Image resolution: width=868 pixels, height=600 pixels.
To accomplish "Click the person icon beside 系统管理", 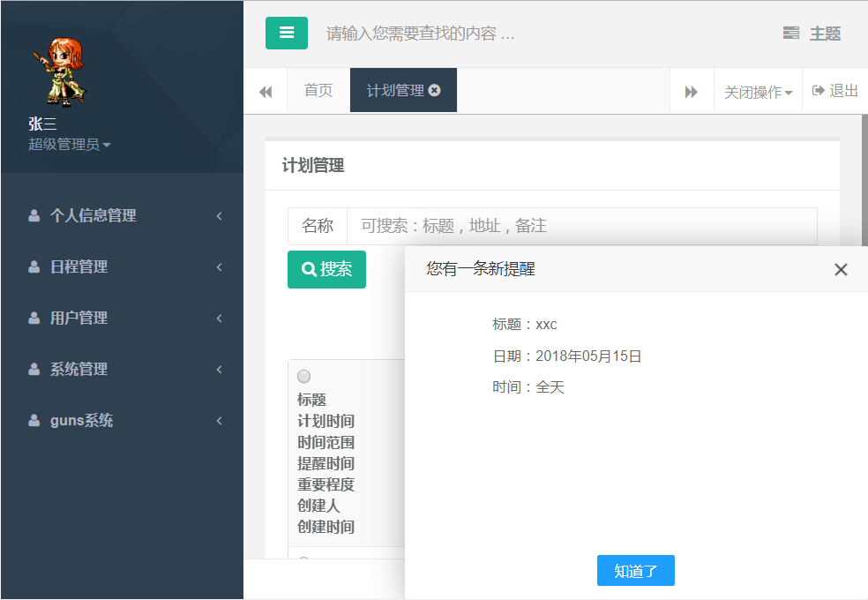I will 34,369.
